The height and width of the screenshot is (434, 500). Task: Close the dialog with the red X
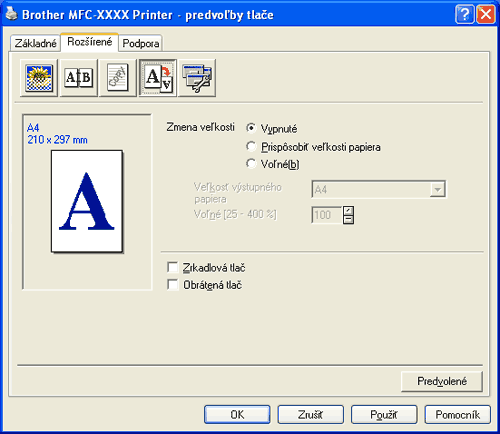coord(486,14)
